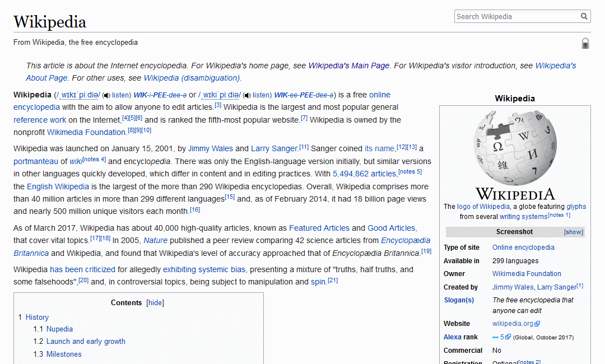The image size is (605, 364).
Task: Click footnote [notes 1] in logo caption
Action: [559, 215]
